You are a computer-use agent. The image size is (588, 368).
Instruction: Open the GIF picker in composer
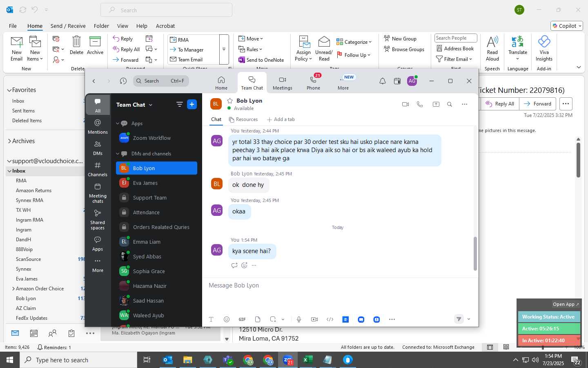tap(242, 319)
